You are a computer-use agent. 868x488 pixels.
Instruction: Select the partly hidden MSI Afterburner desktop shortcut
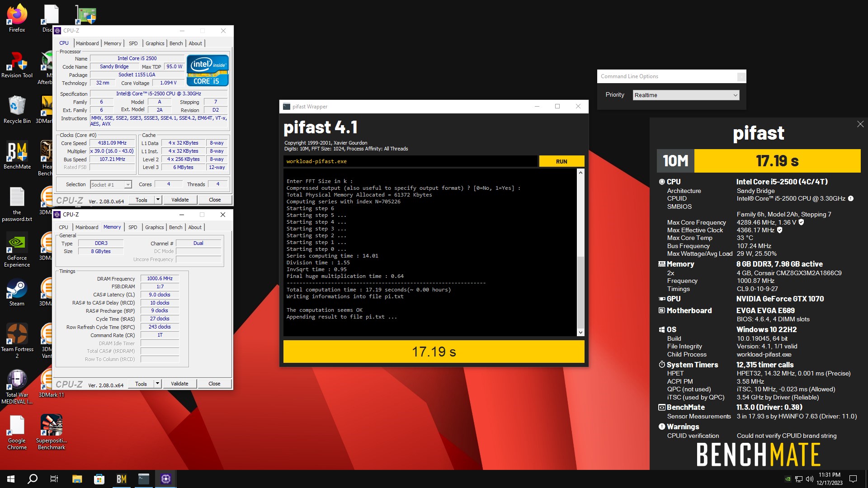(45, 68)
